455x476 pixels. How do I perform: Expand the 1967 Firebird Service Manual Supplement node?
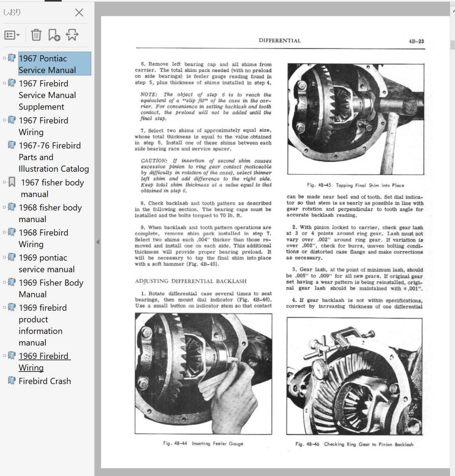(4, 83)
